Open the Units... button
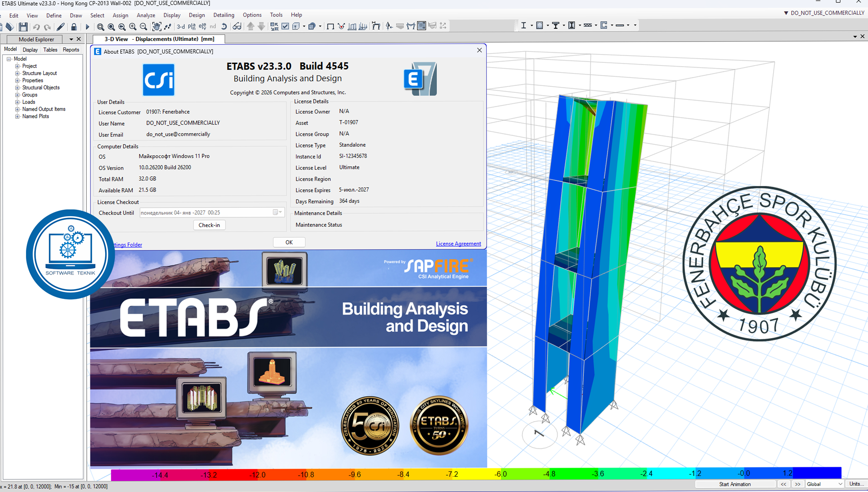The height and width of the screenshot is (492, 868). tap(856, 484)
